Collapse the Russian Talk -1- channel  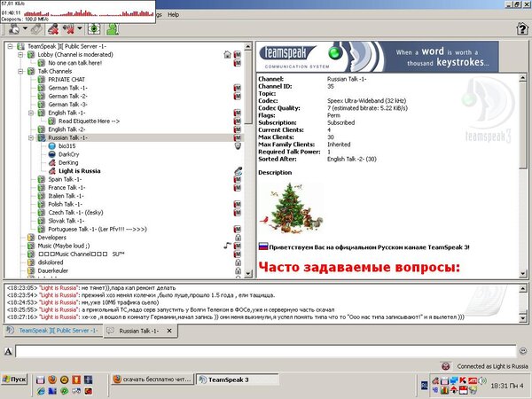coord(31,138)
